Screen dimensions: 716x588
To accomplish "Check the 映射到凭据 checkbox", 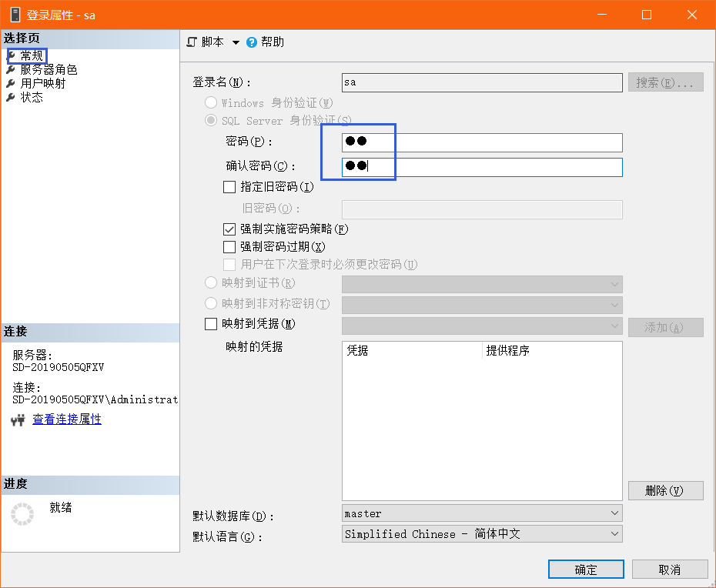I will coord(210,324).
